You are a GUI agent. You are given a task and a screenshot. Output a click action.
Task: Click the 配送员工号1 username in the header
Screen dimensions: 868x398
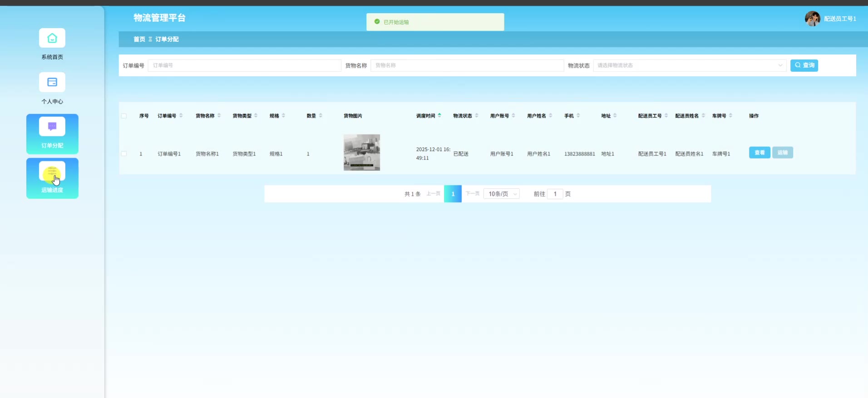click(840, 19)
